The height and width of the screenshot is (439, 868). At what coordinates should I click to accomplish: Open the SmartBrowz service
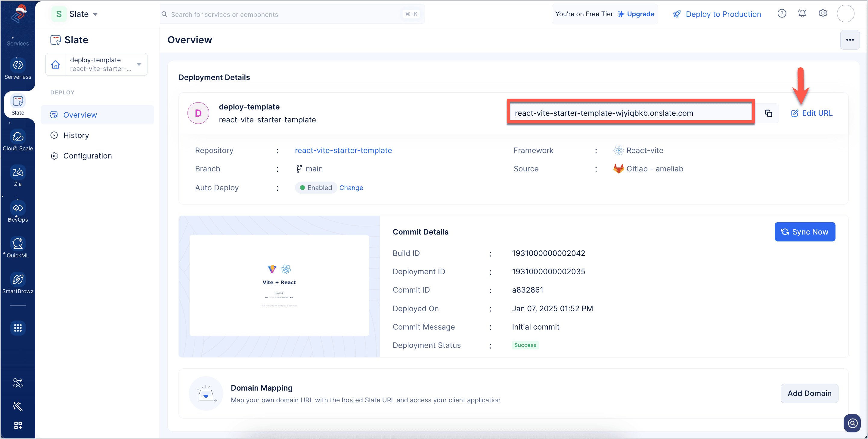18,283
